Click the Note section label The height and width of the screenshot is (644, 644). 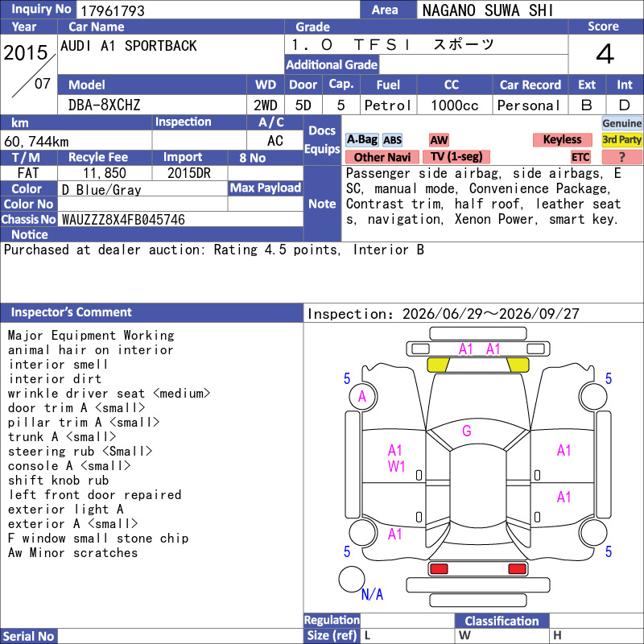(x=322, y=204)
